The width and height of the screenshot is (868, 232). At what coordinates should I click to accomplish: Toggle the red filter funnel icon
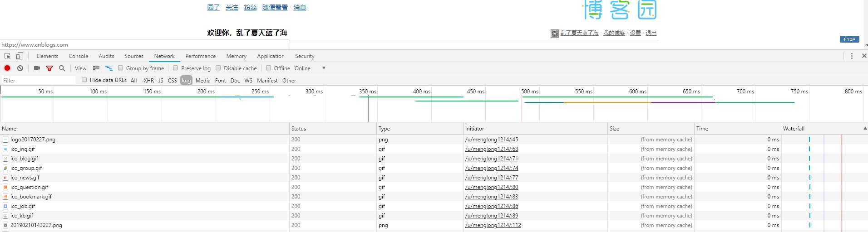pos(49,68)
